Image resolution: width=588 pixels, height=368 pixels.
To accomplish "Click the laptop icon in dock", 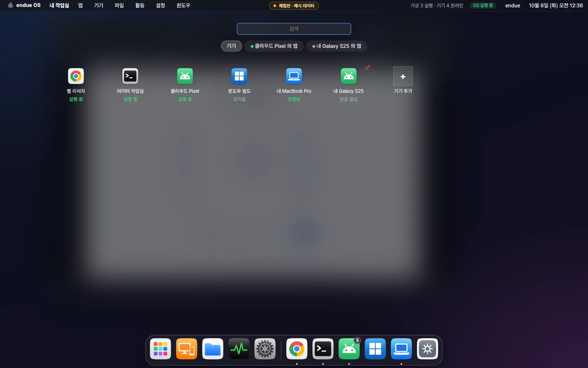I will [401, 349].
